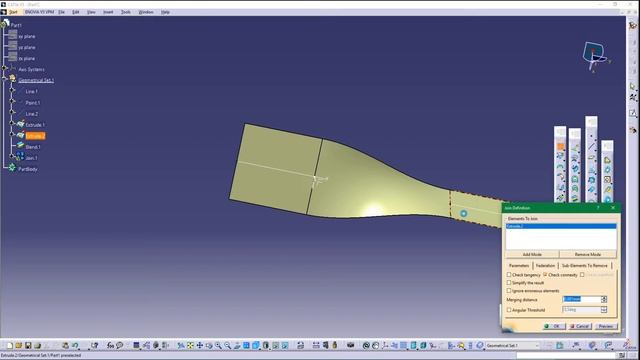Toggle the Check connexity checkbox

tap(545, 275)
